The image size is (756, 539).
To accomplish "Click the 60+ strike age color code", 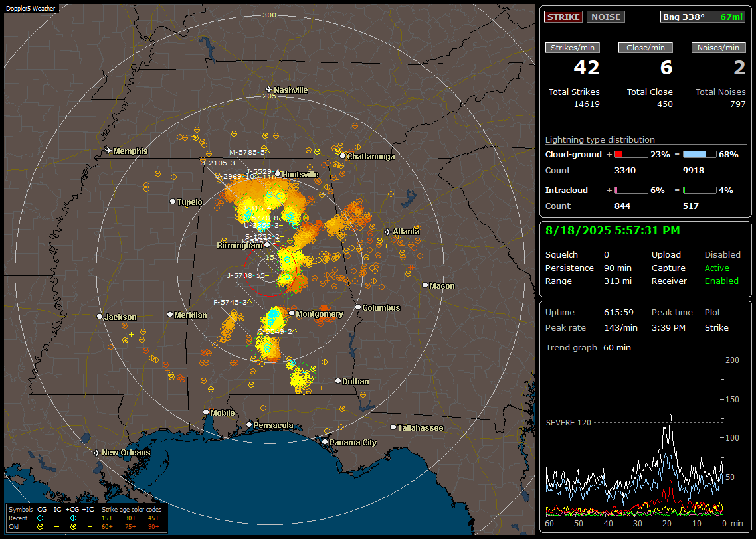I will click(x=107, y=527).
